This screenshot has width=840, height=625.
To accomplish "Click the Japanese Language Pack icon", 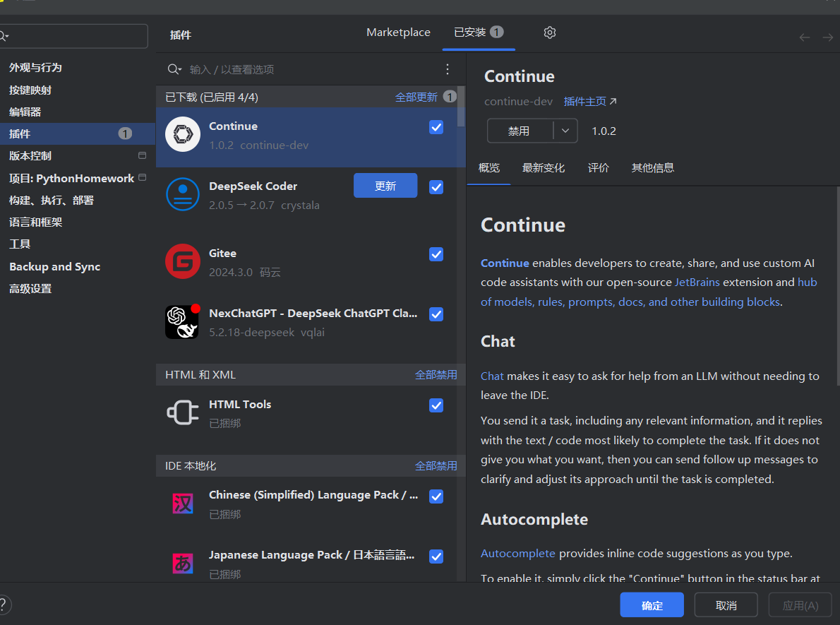I will tap(183, 564).
